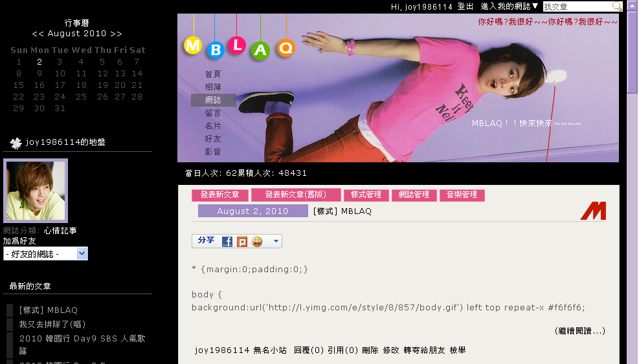Click the red M logo icon
Image resolution: width=639 pixels, height=364 pixels.
(593, 211)
